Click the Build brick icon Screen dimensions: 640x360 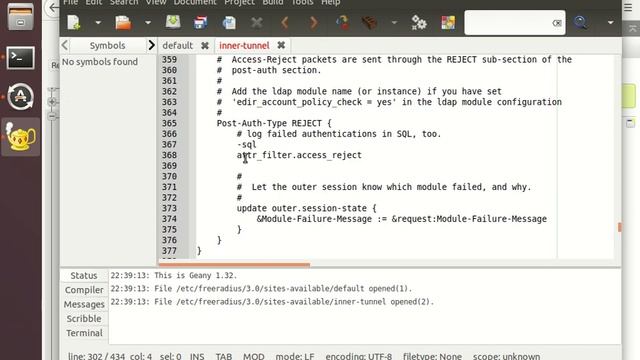pyautogui.click(x=369, y=22)
